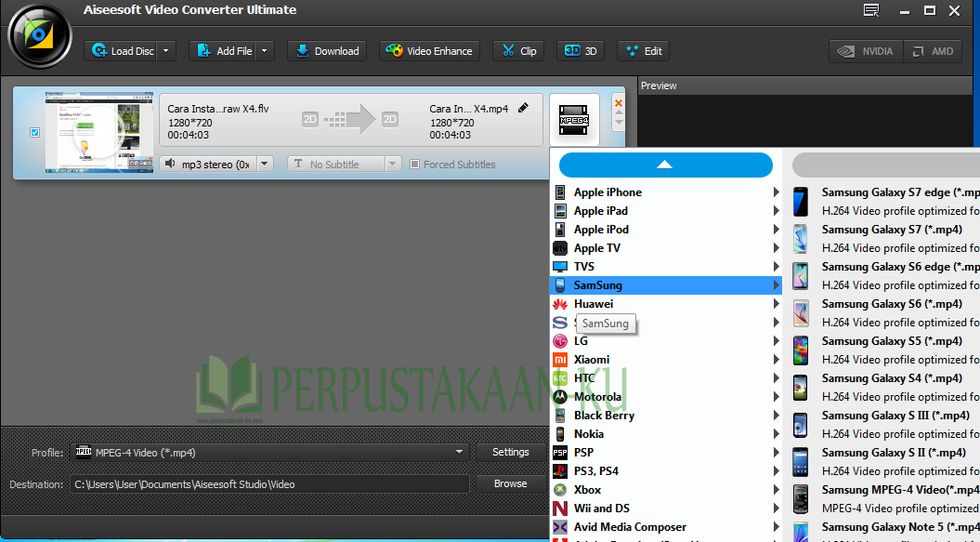This screenshot has height=542, width=980.
Task: Choose the Nokia category icon
Action: [560, 434]
